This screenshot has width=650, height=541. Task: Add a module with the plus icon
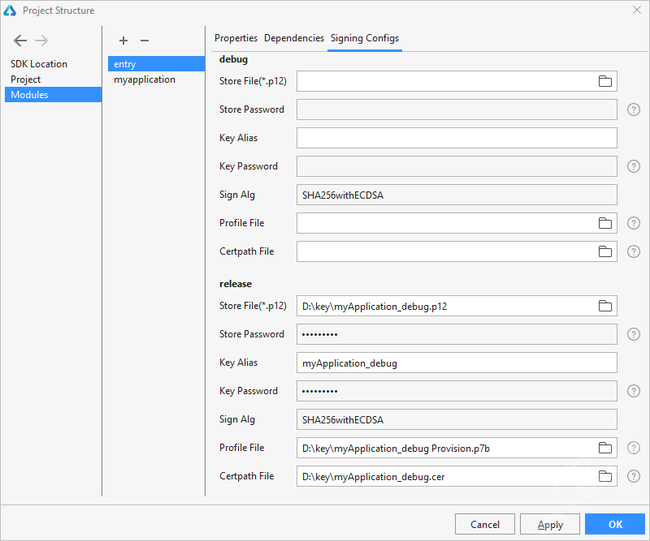tap(123, 41)
